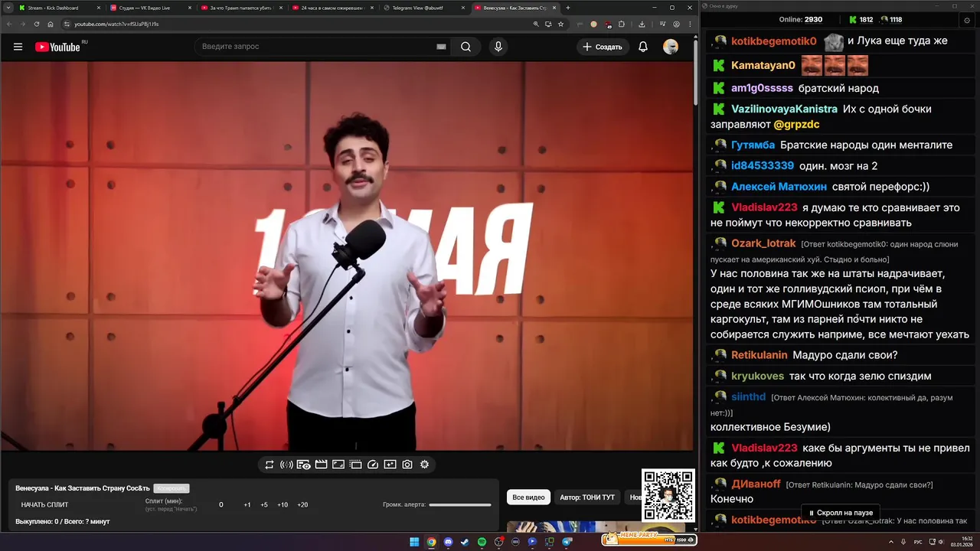This screenshot has width=980, height=551.
Task: Open the gear settings in video toolbar
Action: [425, 465]
